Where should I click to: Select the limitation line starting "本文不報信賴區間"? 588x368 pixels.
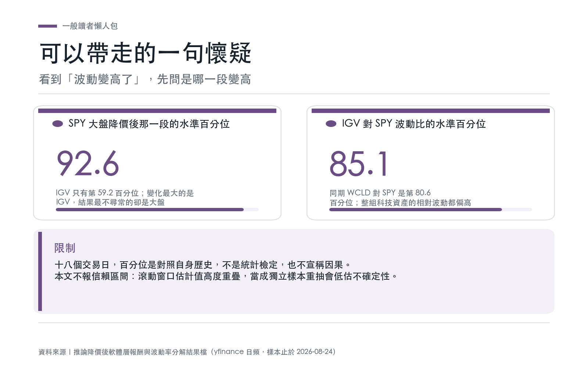click(x=226, y=276)
